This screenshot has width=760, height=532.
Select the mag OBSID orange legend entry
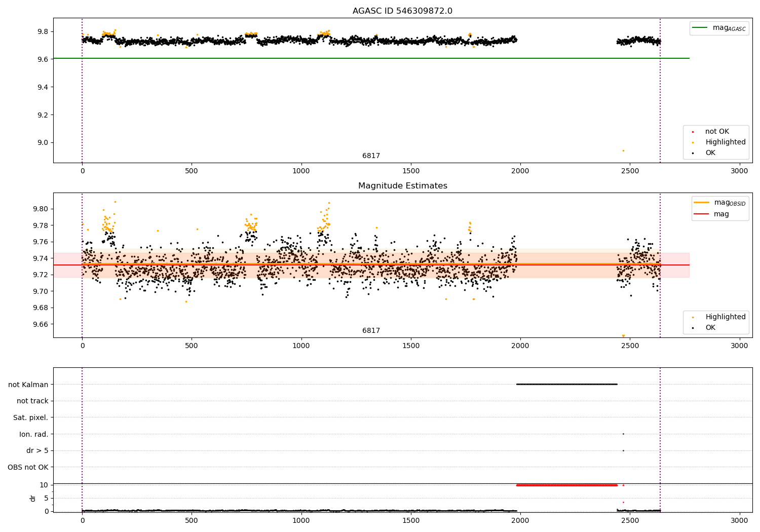pyautogui.click(x=720, y=203)
